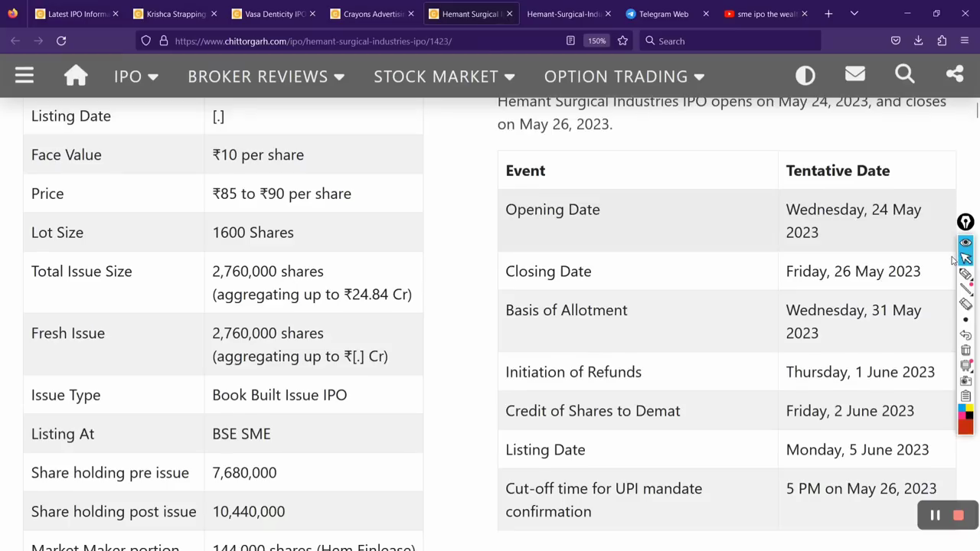Viewport: 980px width, 551px height.
Task: Click the address bar URL
Action: coord(313,41)
